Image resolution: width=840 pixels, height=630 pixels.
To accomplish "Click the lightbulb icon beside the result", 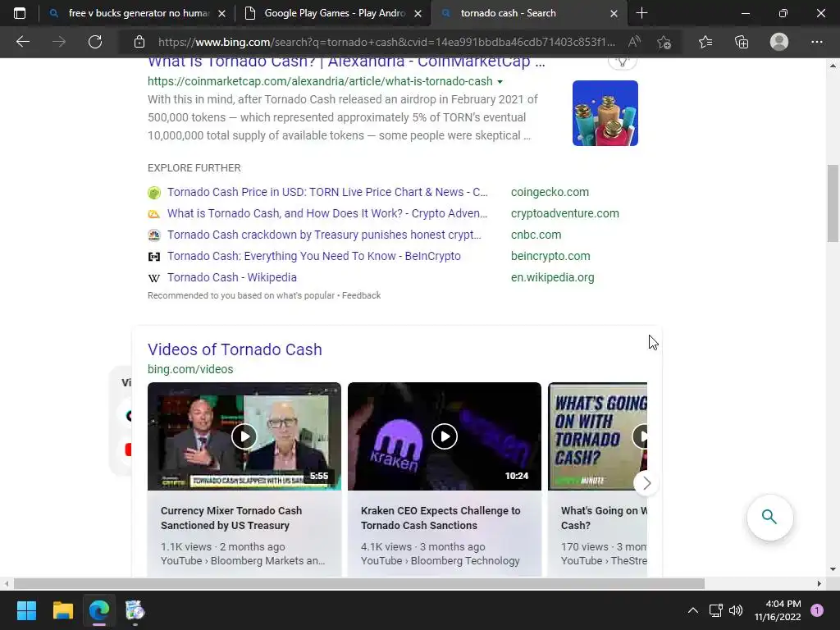I will 623,62.
